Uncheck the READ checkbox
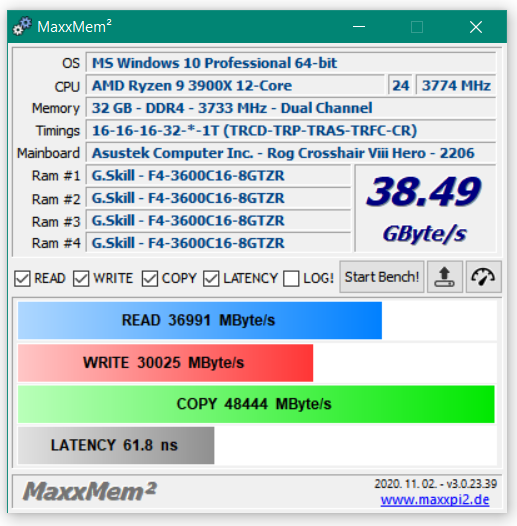 (x=22, y=278)
